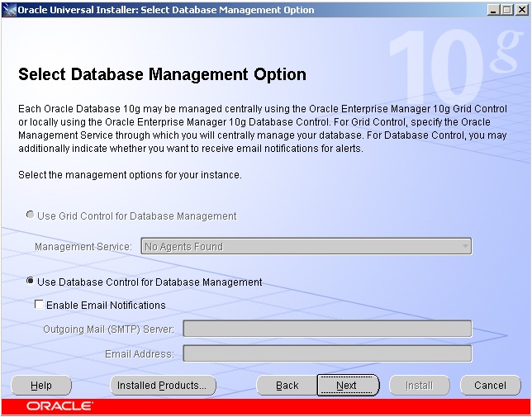This screenshot has width=532, height=417.
Task: Go Back to the previous step
Action: [287, 385]
